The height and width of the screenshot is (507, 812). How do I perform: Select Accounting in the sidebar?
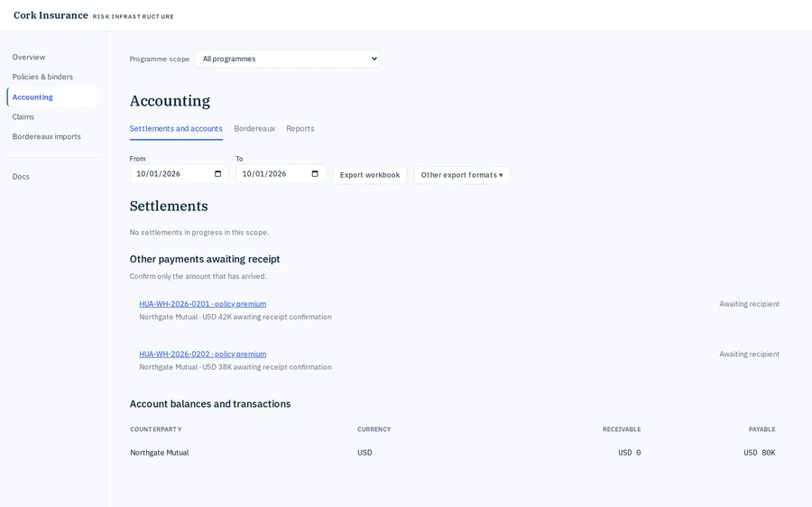pos(32,97)
